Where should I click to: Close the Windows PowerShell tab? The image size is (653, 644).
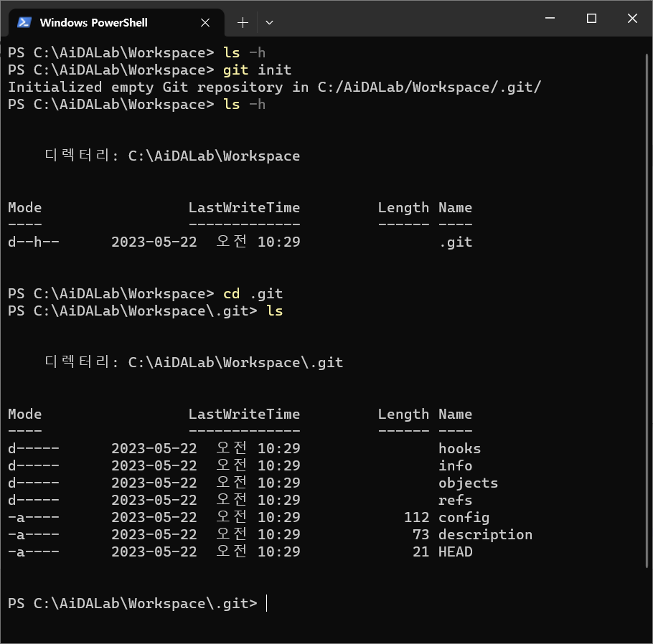pyautogui.click(x=205, y=22)
